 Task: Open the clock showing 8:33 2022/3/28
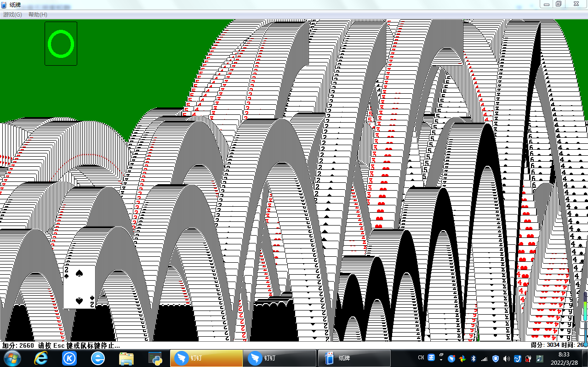coord(564,358)
